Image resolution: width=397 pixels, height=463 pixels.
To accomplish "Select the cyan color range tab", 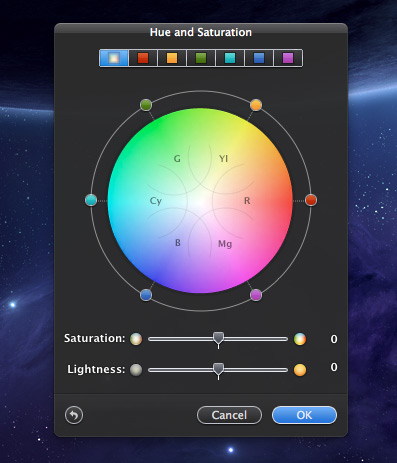I will 230,58.
